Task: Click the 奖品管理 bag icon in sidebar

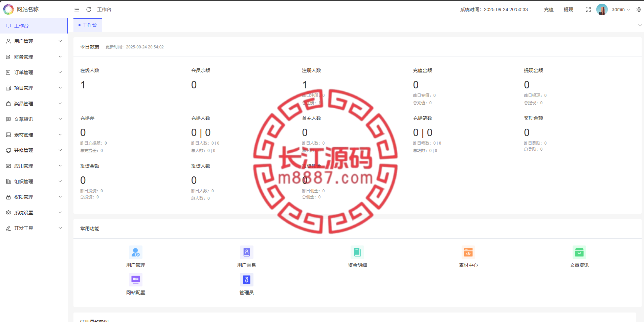Action: coord(8,104)
